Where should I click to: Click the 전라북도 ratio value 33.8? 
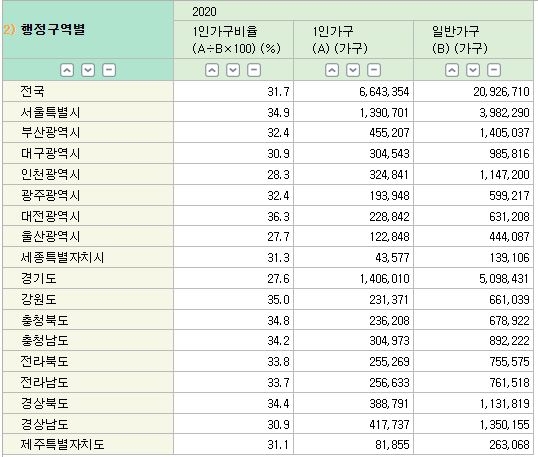278,362
